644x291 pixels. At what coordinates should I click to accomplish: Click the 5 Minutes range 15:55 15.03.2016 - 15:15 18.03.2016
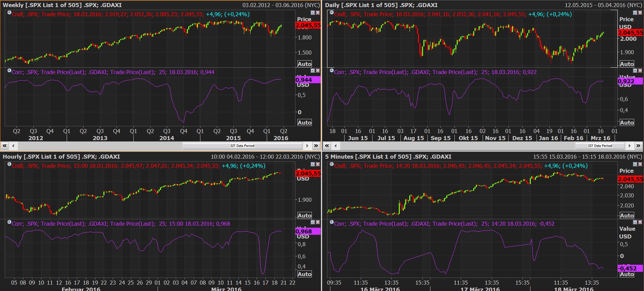[587, 157]
